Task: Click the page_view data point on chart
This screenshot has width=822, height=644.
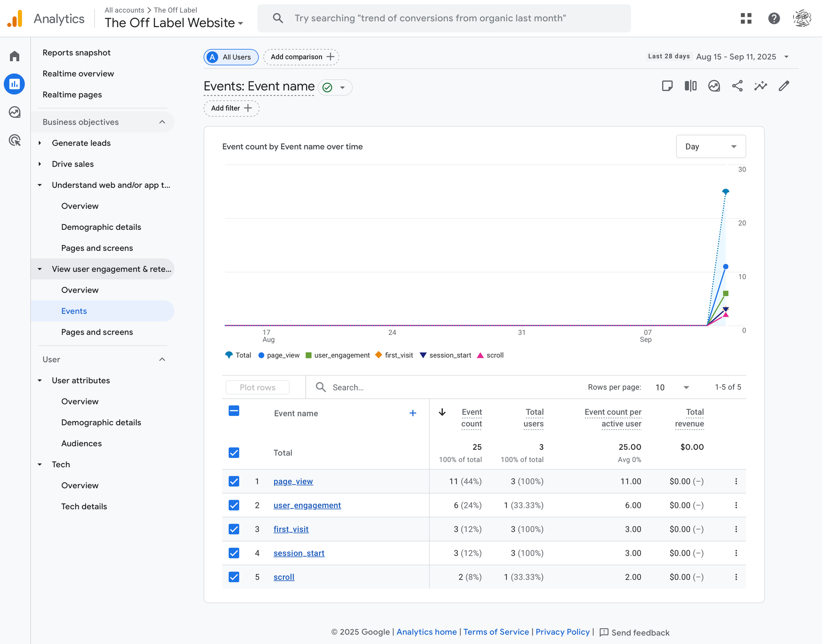Action: tap(725, 267)
